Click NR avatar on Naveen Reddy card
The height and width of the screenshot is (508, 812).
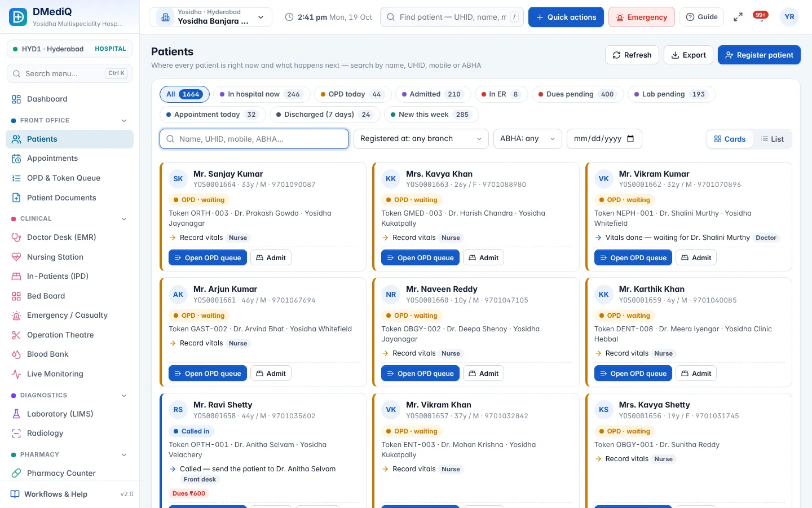click(391, 295)
